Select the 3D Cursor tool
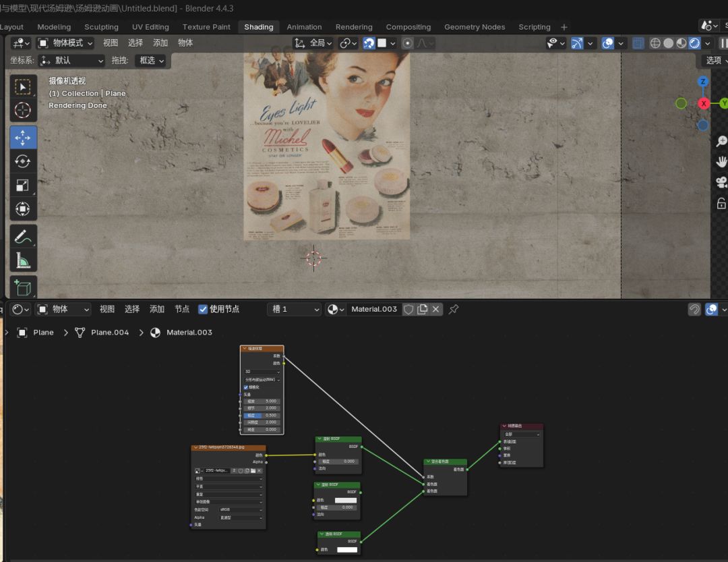728x562 pixels. [x=23, y=111]
